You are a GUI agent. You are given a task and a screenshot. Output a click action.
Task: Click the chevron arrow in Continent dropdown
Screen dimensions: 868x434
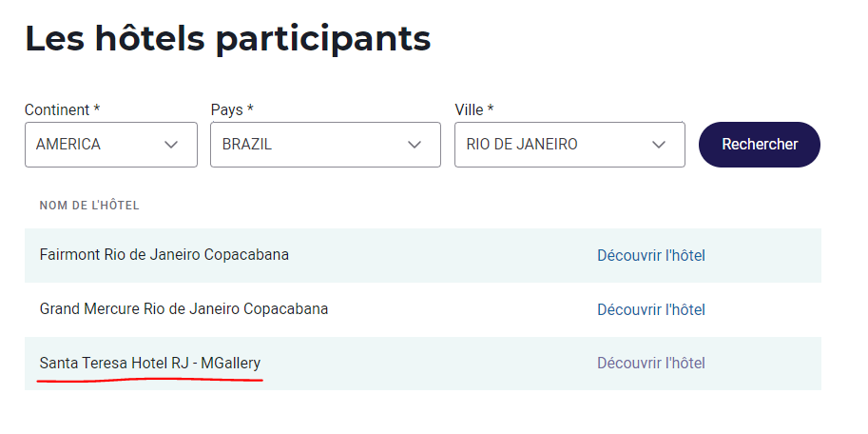[171, 145]
